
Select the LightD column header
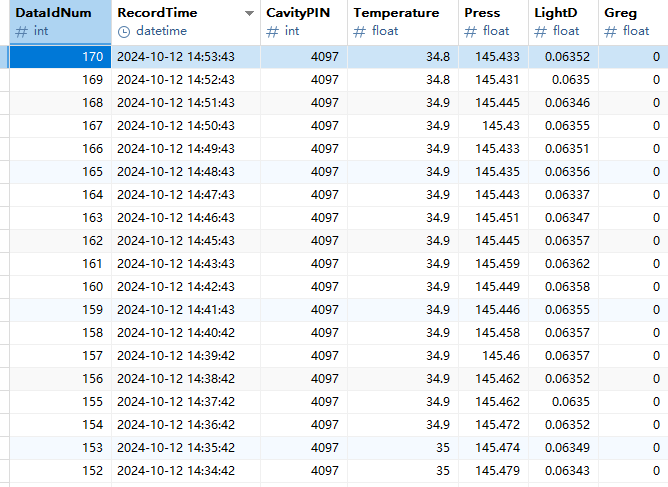[x=555, y=13]
